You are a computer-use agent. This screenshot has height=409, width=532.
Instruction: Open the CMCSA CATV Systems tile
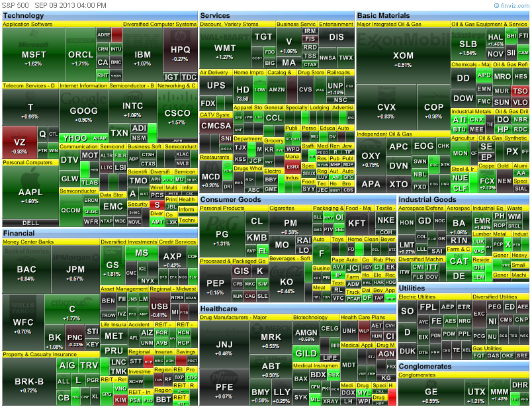coord(216,126)
